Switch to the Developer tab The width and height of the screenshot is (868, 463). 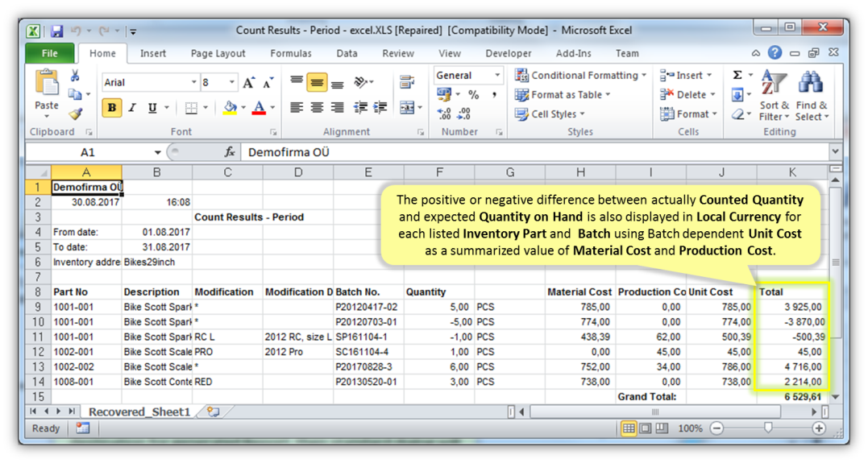coord(509,53)
